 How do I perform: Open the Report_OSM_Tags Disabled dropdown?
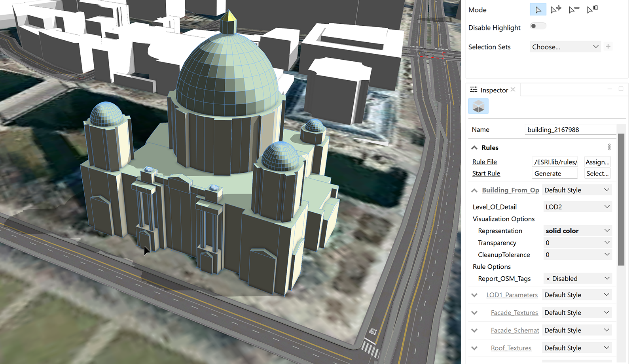click(577, 279)
